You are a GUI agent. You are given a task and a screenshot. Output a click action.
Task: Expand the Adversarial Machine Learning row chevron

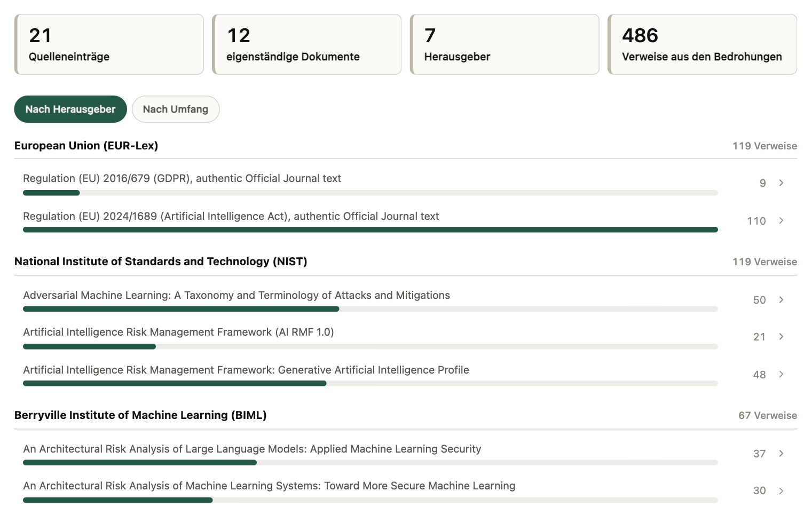pyautogui.click(x=781, y=300)
